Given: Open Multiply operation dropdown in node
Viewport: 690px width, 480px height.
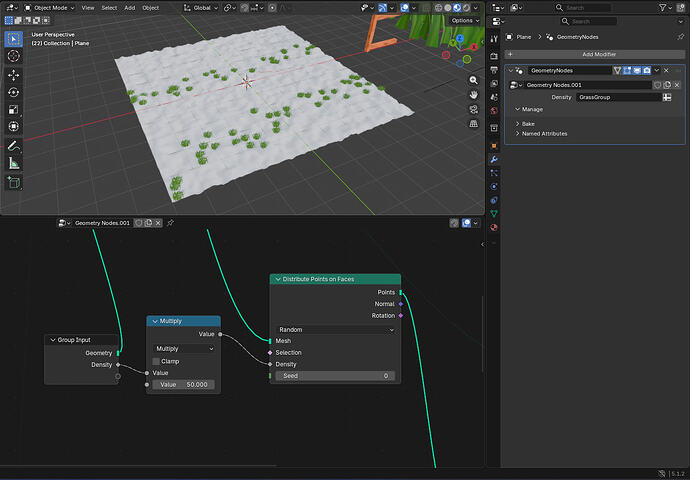Looking at the screenshot, I should (184, 348).
